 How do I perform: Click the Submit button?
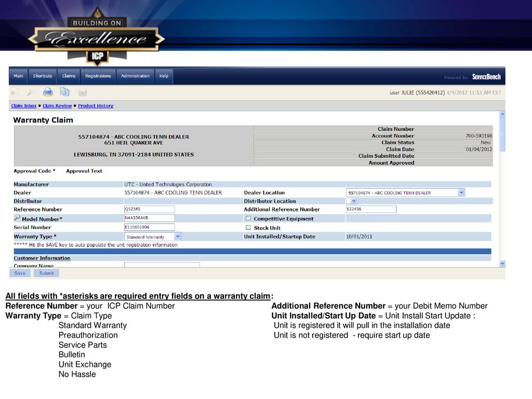(46, 273)
